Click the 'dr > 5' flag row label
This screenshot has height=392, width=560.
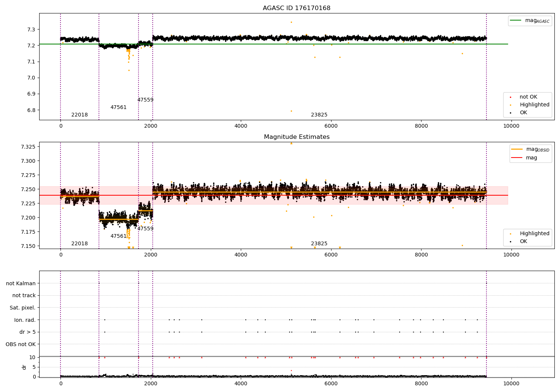27,332
